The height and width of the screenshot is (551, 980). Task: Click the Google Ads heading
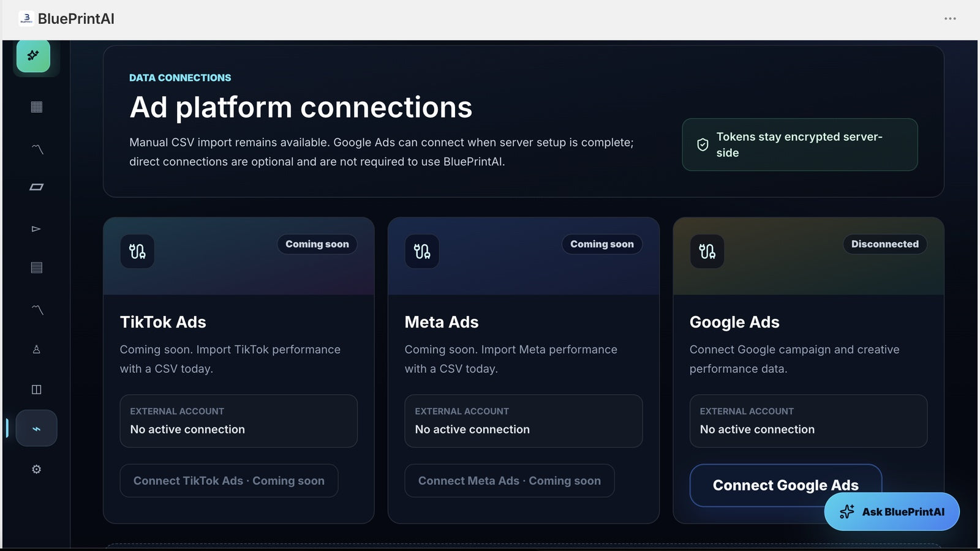tap(734, 322)
